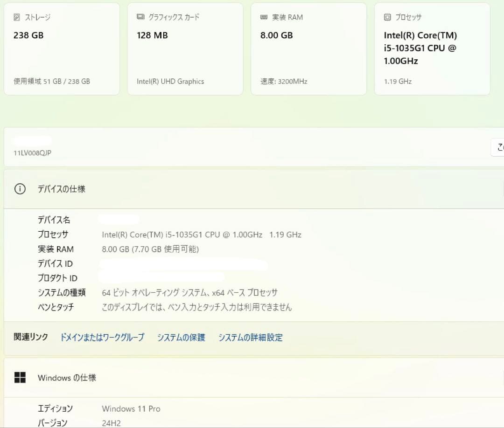Click the Intel(R) UHD Graphics label
The image size is (504, 428).
(170, 81)
